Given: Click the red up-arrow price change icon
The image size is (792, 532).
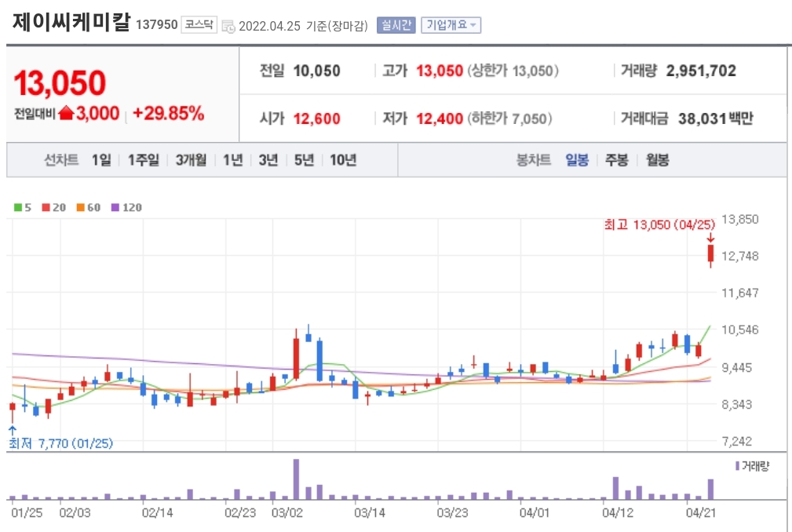Looking at the screenshot, I should click(x=66, y=113).
